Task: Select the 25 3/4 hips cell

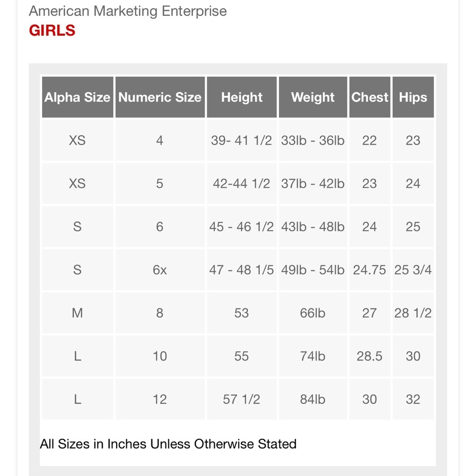Action: [x=413, y=269]
